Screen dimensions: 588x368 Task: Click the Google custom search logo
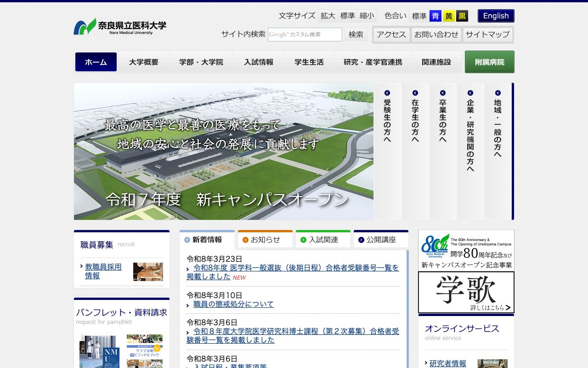279,34
